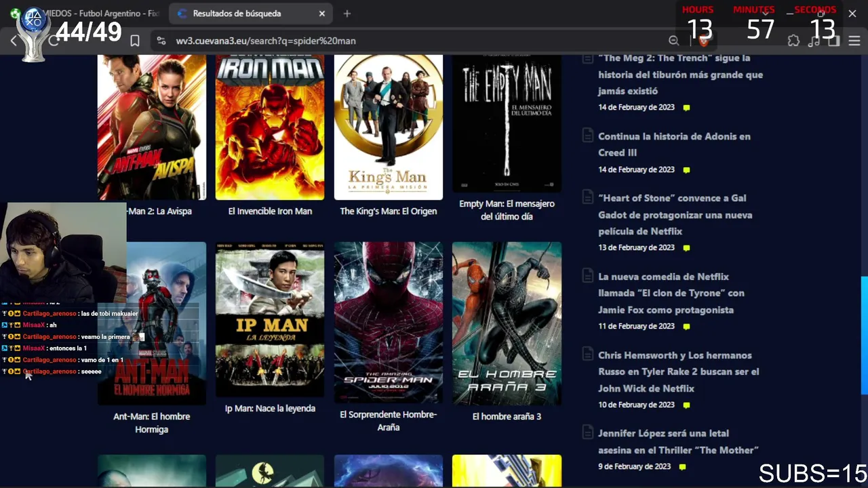The image size is (868, 488).
Task: Close the Resultados de búsqueda tab
Action: (x=322, y=14)
